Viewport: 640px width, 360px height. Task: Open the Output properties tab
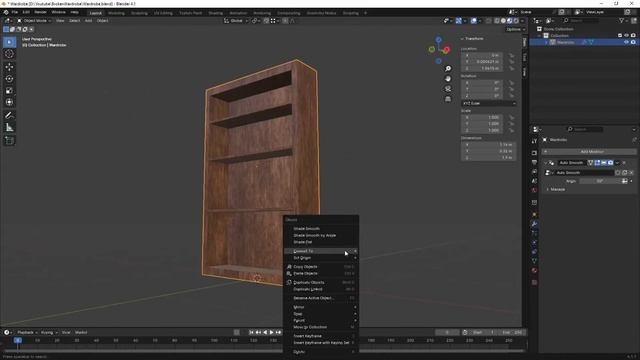534,162
